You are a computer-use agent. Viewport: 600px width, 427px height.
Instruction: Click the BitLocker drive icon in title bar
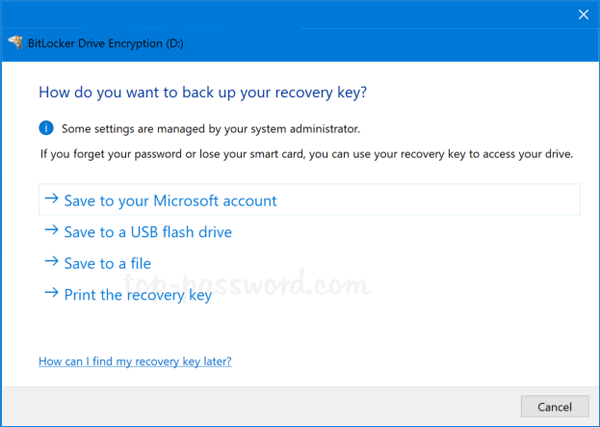(16, 43)
